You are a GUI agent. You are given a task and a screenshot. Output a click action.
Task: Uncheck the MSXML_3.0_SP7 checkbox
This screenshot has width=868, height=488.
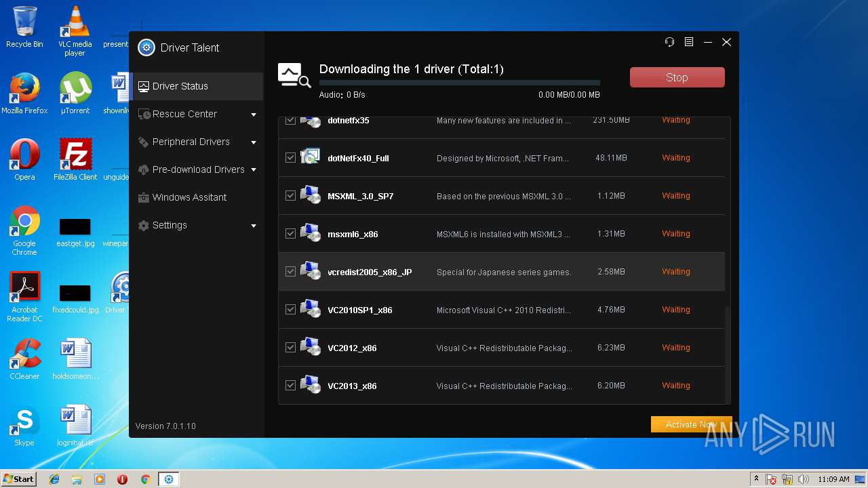290,195
